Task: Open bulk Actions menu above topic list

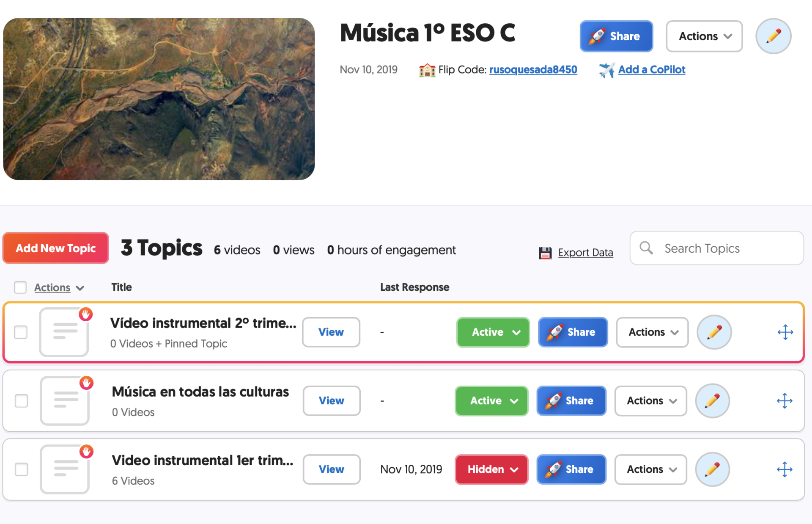Action: (x=59, y=288)
